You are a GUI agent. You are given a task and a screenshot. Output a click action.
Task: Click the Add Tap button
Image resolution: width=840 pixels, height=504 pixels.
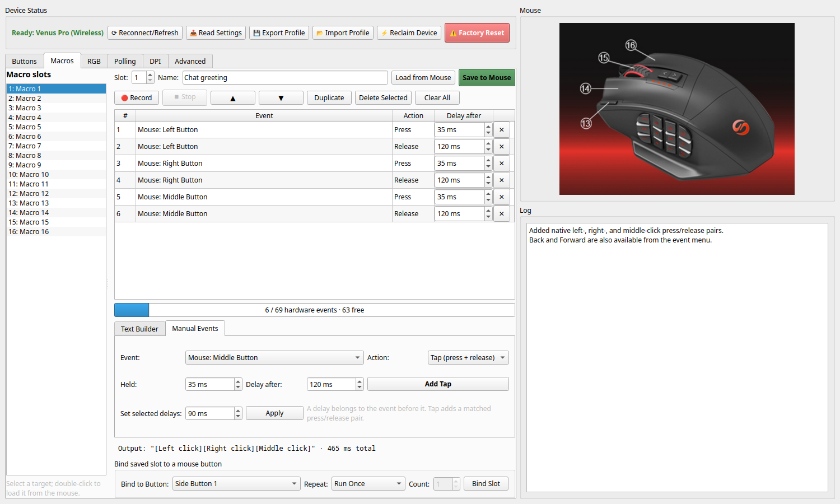tap(438, 384)
